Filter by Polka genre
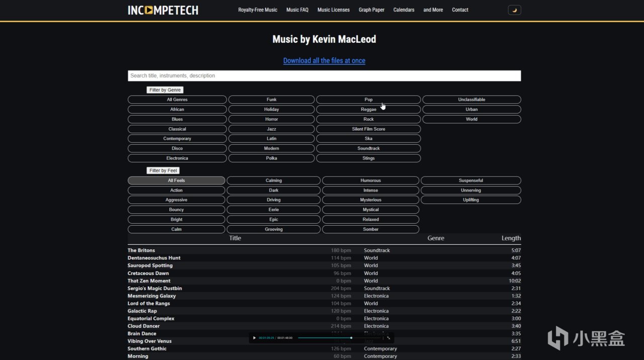 pyautogui.click(x=272, y=158)
